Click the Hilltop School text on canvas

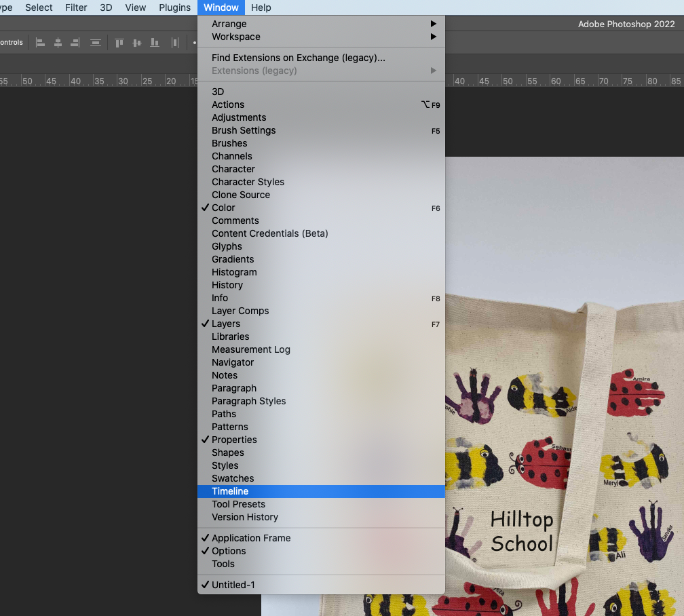click(x=522, y=532)
